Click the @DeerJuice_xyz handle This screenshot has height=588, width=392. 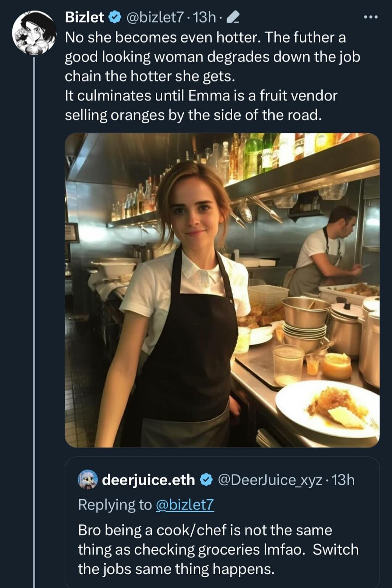coord(270,480)
